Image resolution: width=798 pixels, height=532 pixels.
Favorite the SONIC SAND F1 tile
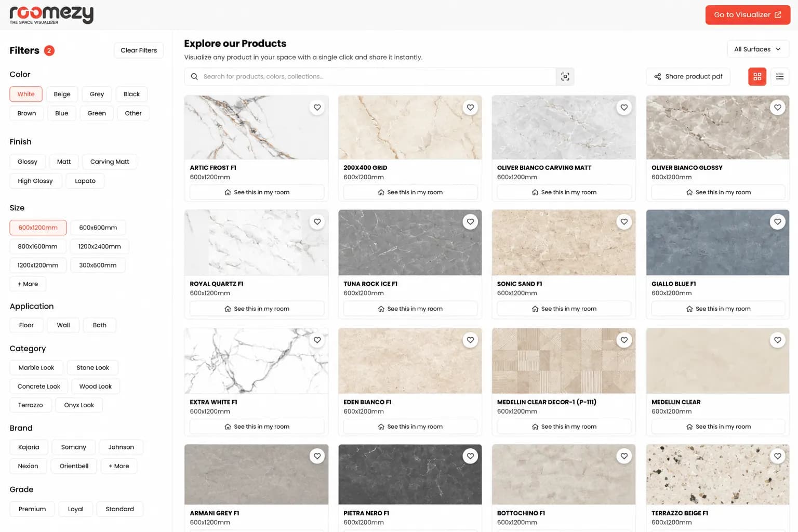click(624, 222)
